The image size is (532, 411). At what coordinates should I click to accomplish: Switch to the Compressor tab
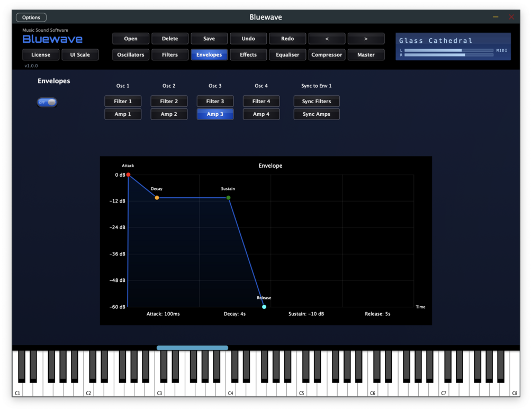point(327,54)
